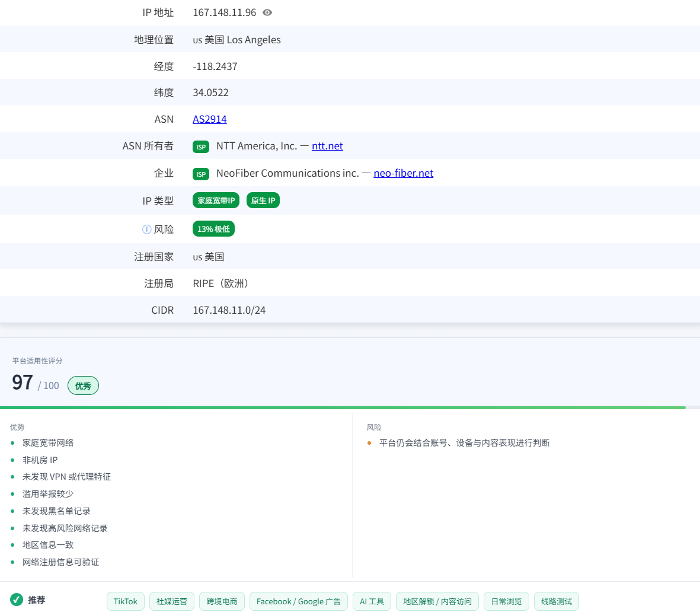
Task: Click advantage item 非机房 IP
Action: (x=40, y=460)
